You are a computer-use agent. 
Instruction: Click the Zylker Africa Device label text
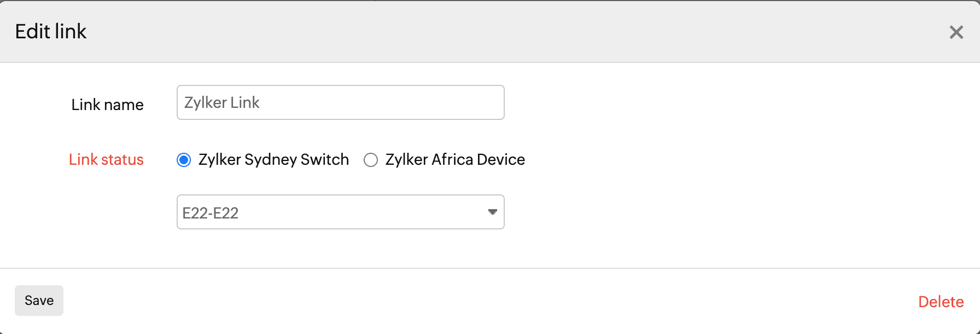pos(455,159)
